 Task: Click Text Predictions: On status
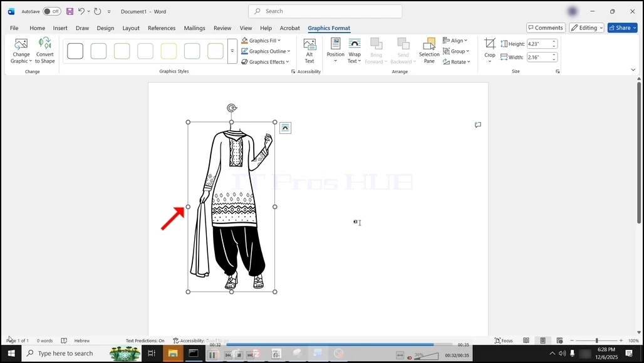click(145, 340)
